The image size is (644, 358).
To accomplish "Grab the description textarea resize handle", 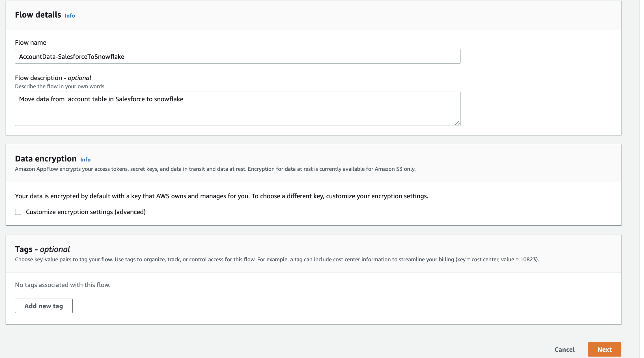I will pos(457,123).
